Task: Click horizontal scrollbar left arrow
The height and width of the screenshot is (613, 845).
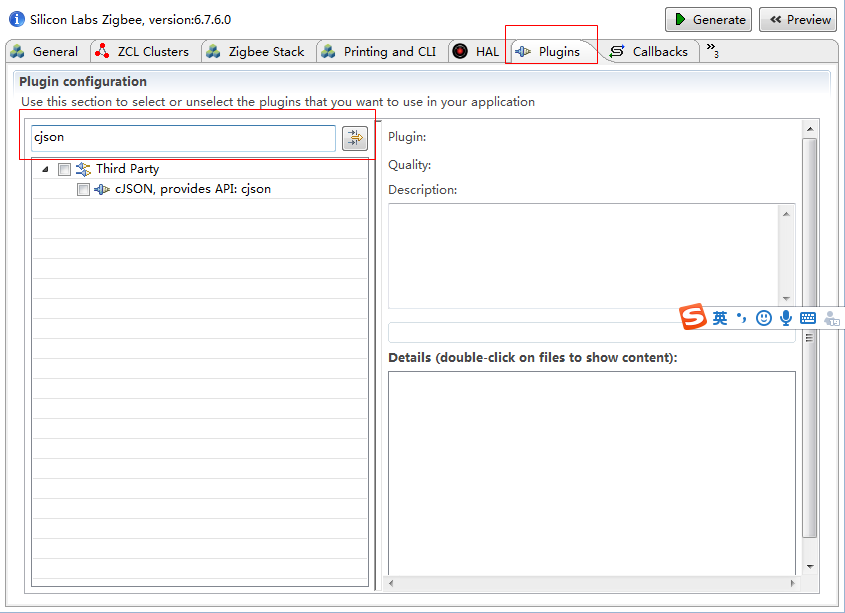Action: coord(391,583)
